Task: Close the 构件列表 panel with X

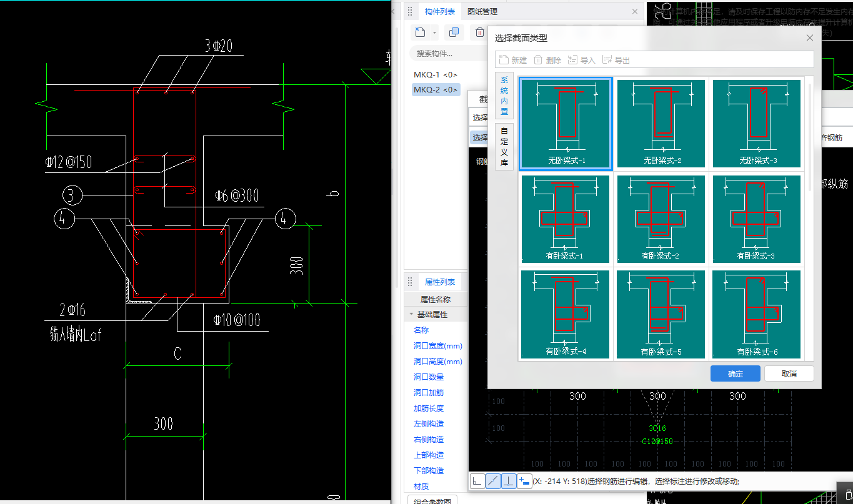Action: tap(636, 12)
